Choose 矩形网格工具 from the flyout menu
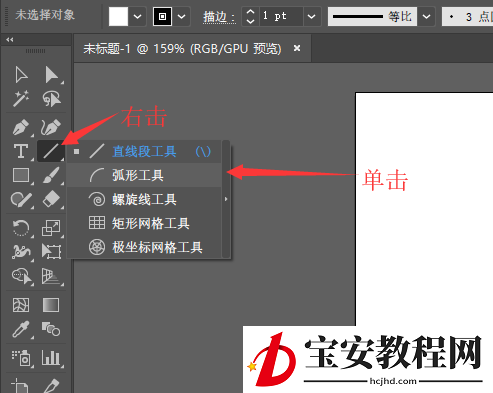493x393 pixels. 144,223
